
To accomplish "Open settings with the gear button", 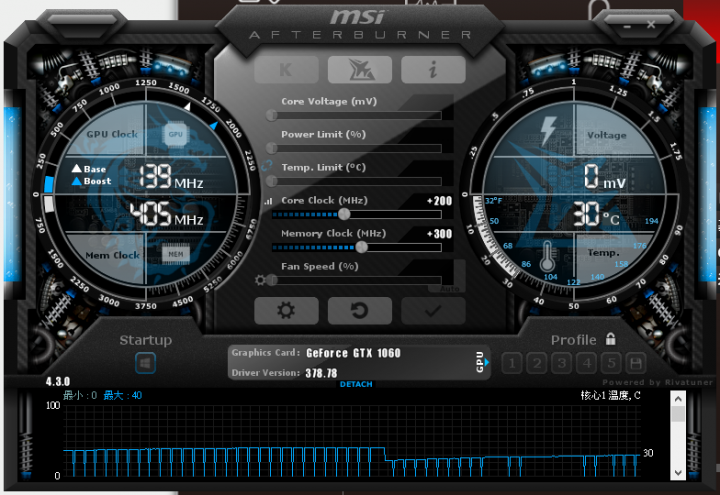I will [x=286, y=310].
